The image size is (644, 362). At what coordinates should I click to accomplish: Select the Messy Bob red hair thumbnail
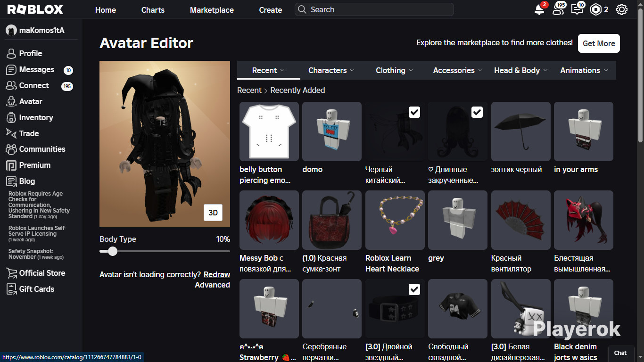coord(269,220)
